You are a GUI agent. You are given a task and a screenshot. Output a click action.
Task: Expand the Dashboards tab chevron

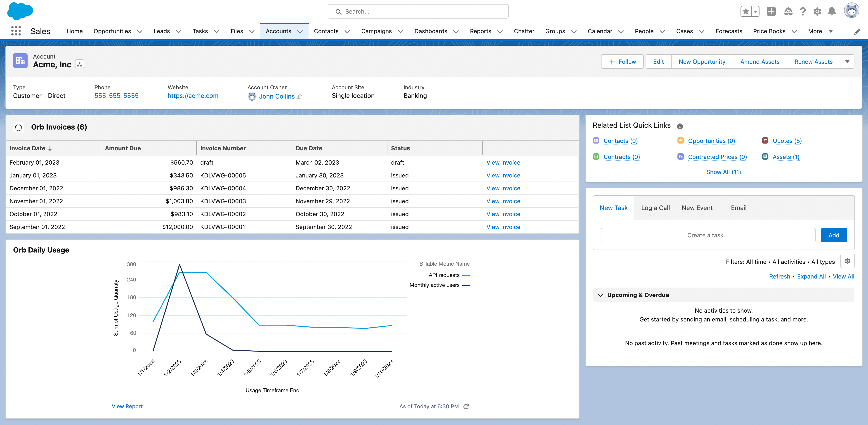[x=456, y=31]
